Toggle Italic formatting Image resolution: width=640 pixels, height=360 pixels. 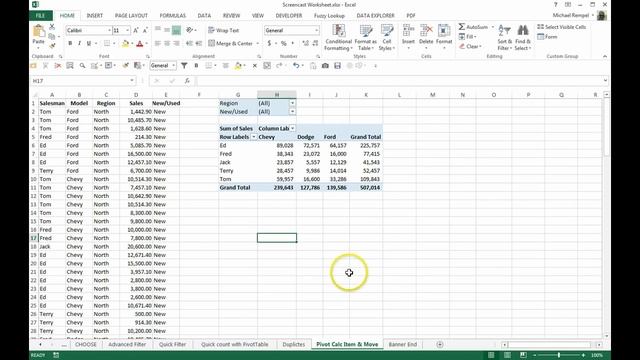click(x=80, y=43)
